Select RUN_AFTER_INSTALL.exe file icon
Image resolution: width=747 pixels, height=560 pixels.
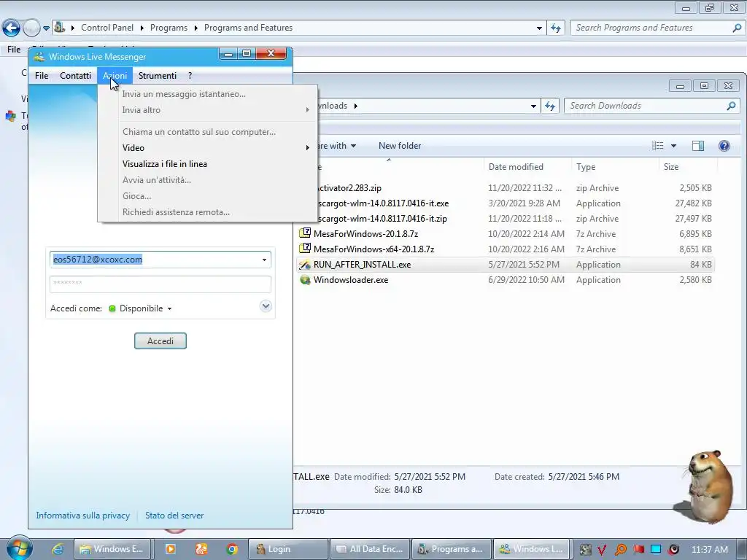[x=305, y=264]
